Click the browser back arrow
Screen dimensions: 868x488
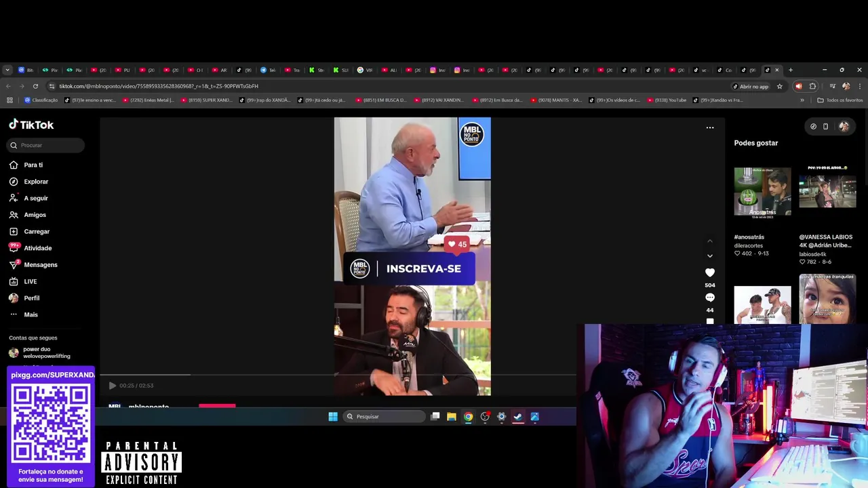pyautogui.click(x=8, y=86)
